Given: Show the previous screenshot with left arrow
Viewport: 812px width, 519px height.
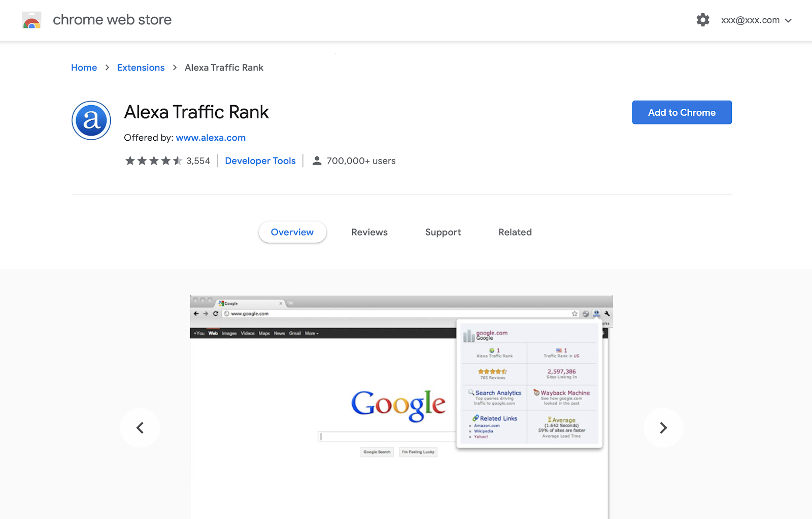Looking at the screenshot, I should 140,428.
